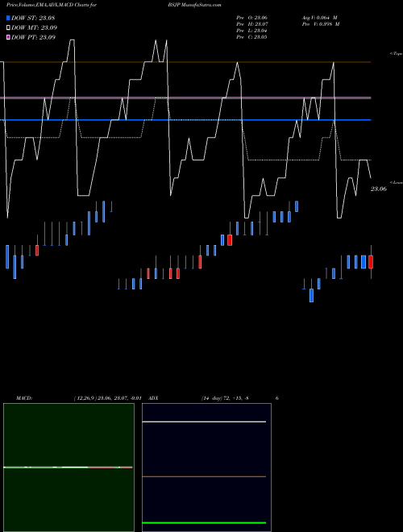Click the last red candlestick at chart's right edge
This screenshot has width=403, height=532.
tap(371, 262)
